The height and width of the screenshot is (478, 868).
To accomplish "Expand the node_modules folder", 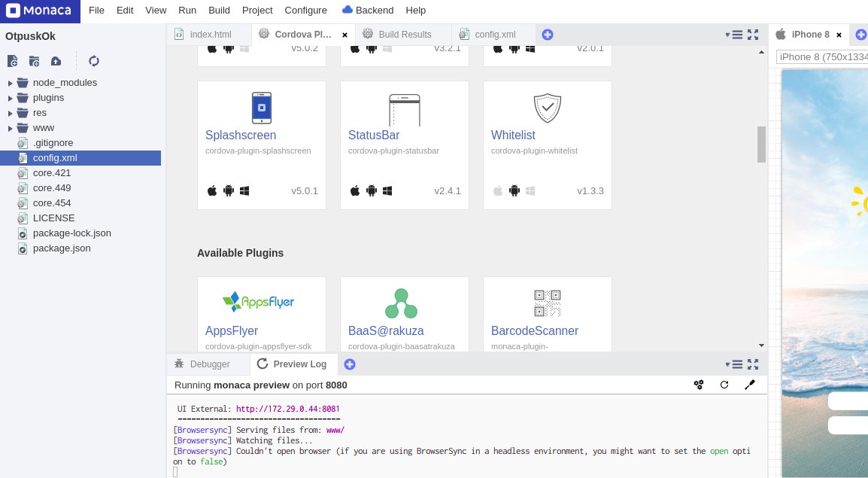I will [x=10, y=83].
